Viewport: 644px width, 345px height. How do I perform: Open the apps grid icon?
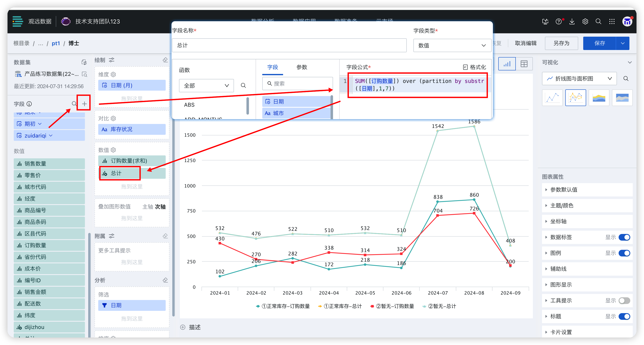tap(612, 21)
